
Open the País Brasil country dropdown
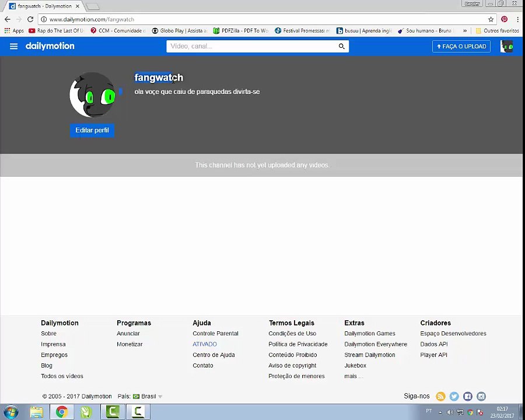coord(148,396)
